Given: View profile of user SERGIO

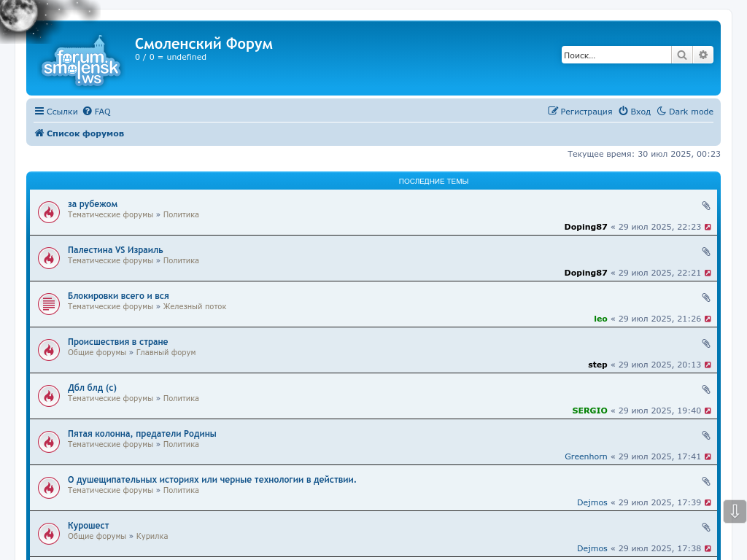Looking at the screenshot, I should point(589,411).
